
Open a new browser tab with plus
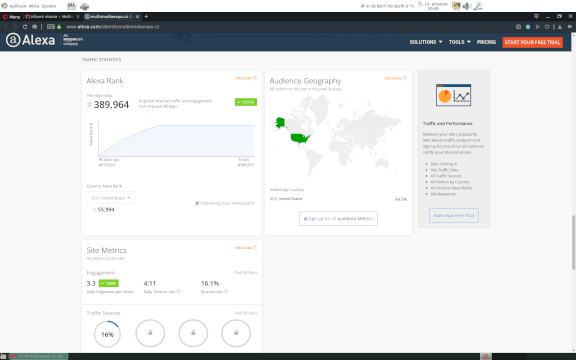146,16
